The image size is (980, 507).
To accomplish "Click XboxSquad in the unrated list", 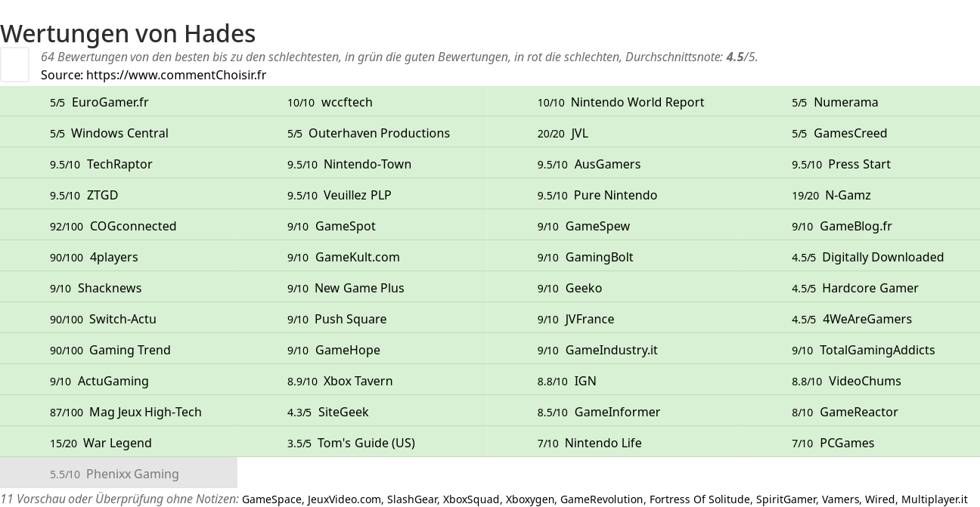I will 471,499.
